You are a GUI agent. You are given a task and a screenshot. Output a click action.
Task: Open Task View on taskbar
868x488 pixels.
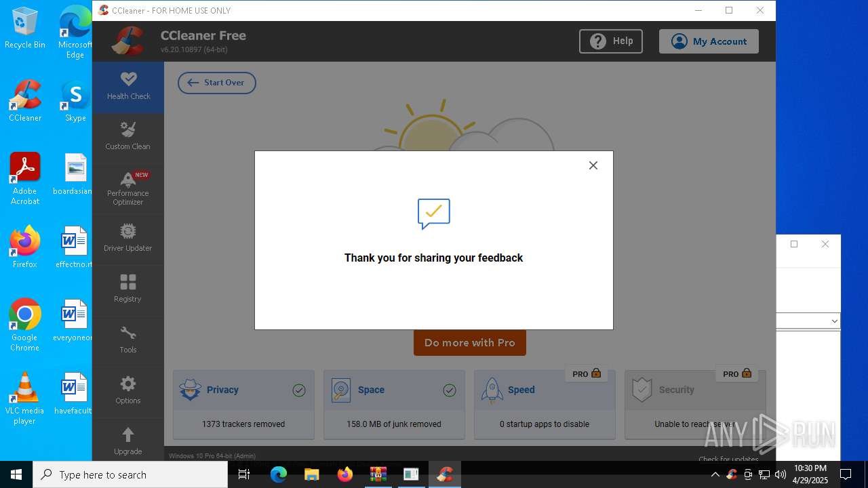coord(245,474)
